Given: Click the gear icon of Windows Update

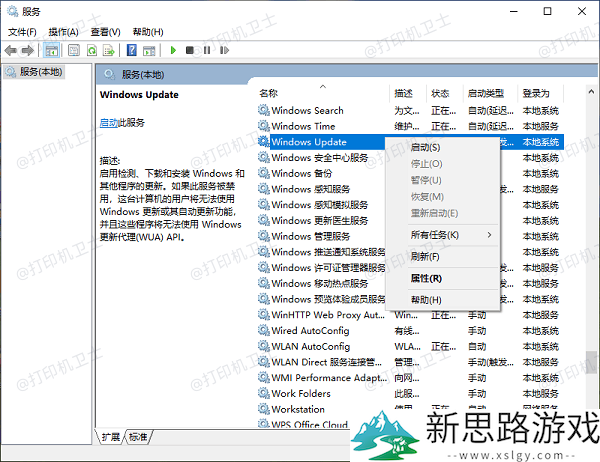Looking at the screenshot, I should click(x=264, y=142).
